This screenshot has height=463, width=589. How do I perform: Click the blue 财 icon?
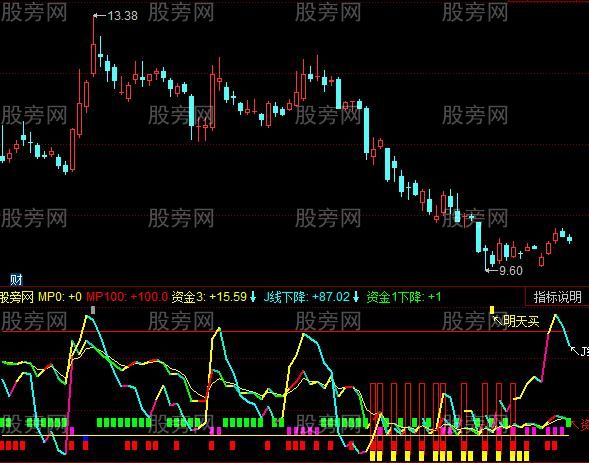click(16, 279)
